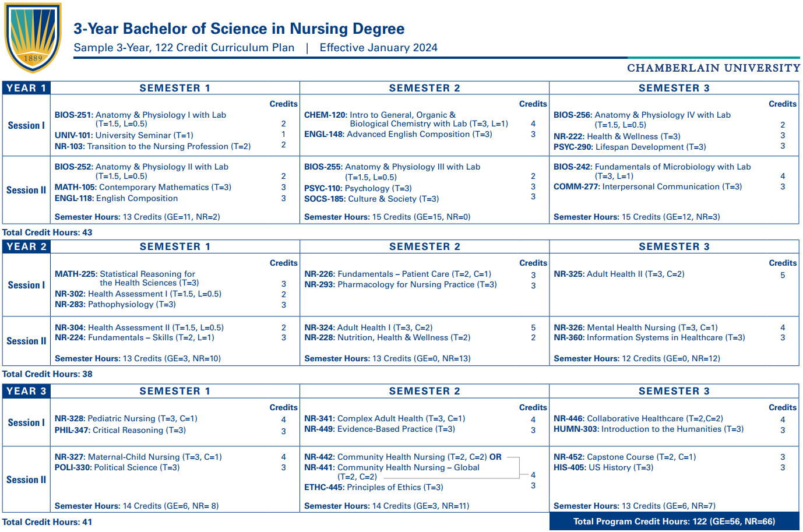Click the Total Credit Hours: 38 line

[x=47, y=374]
